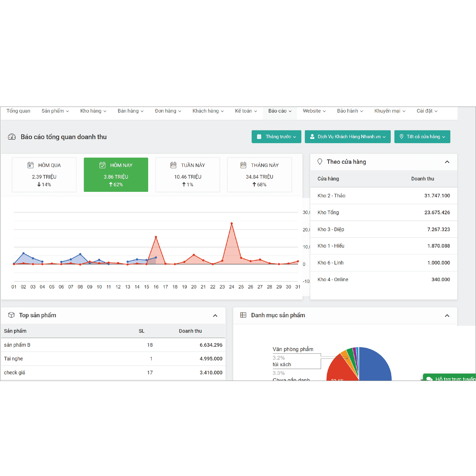Select the HÔM QUA revenue card

pos(44,175)
